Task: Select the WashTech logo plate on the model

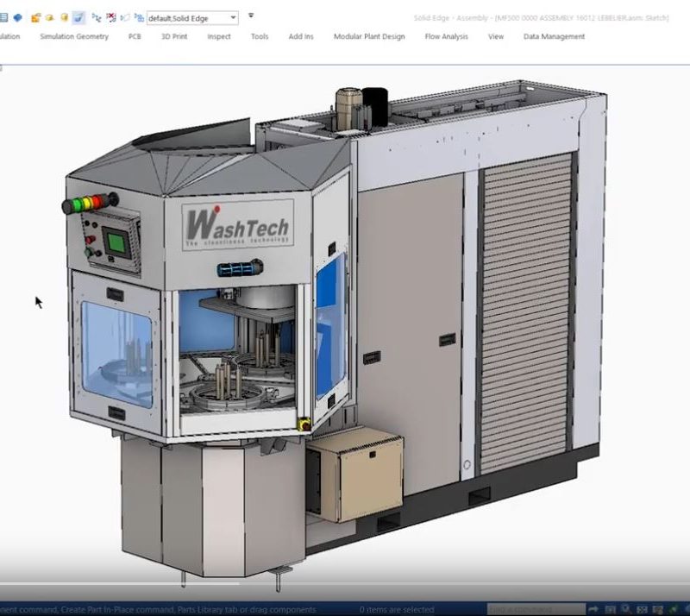Action: point(238,225)
